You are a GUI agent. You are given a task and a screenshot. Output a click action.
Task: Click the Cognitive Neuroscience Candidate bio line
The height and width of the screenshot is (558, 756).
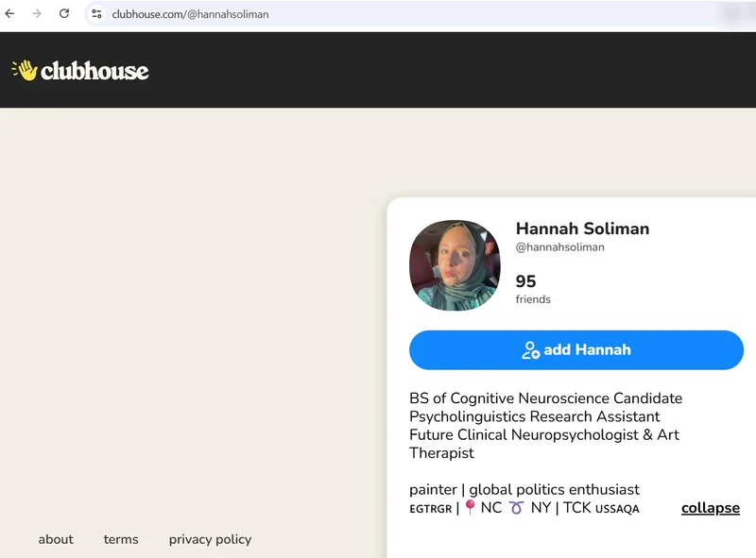[545, 398]
